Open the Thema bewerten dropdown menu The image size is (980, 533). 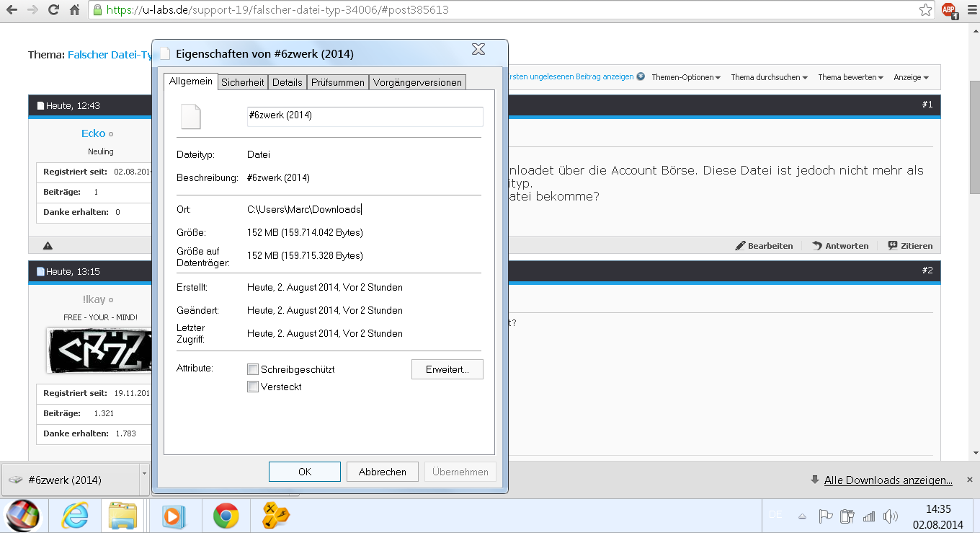click(x=850, y=77)
